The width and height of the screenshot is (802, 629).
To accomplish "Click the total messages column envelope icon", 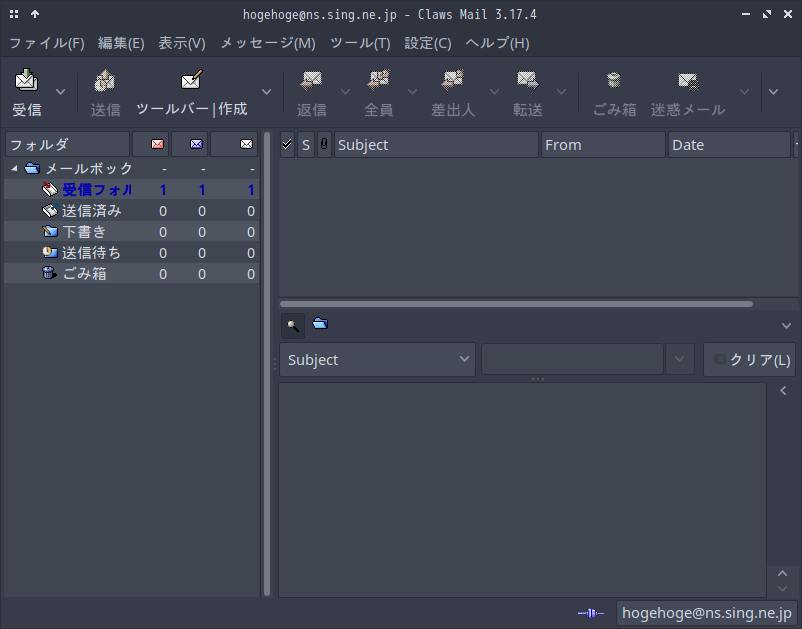I will pos(247,144).
